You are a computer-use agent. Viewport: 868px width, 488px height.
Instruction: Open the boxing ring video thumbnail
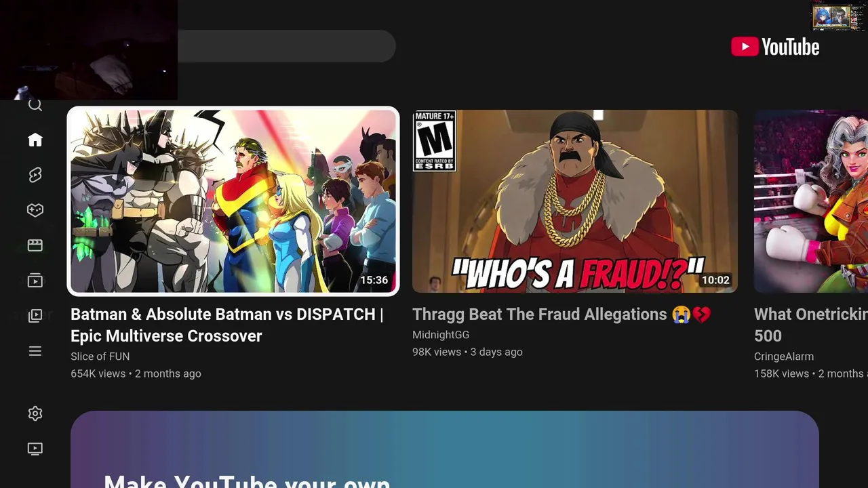[811, 201]
